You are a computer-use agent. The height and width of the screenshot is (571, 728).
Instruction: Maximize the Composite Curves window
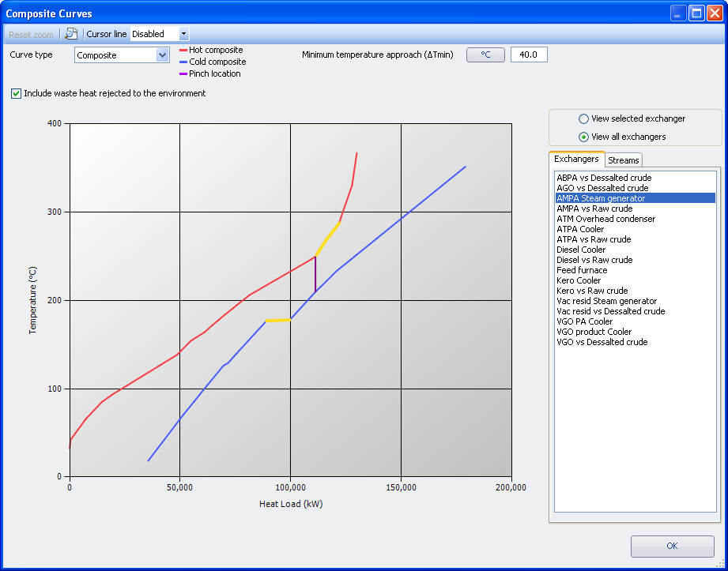(x=697, y=13)
